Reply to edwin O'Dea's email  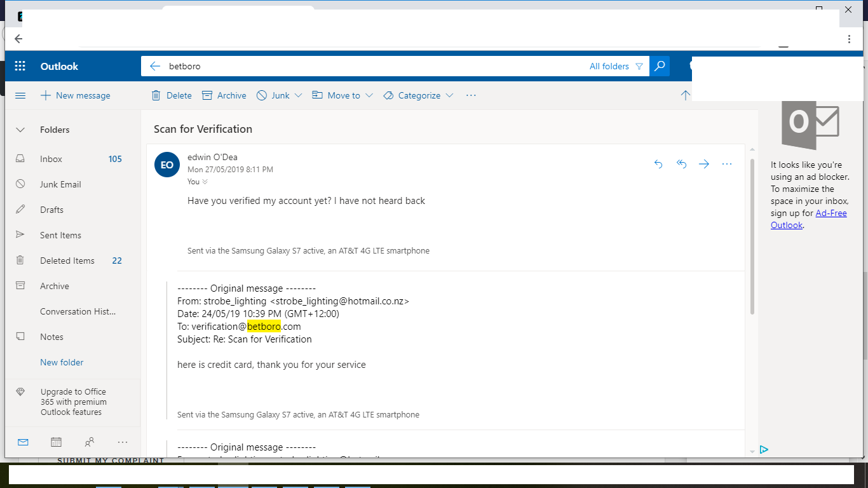point(658,164)
